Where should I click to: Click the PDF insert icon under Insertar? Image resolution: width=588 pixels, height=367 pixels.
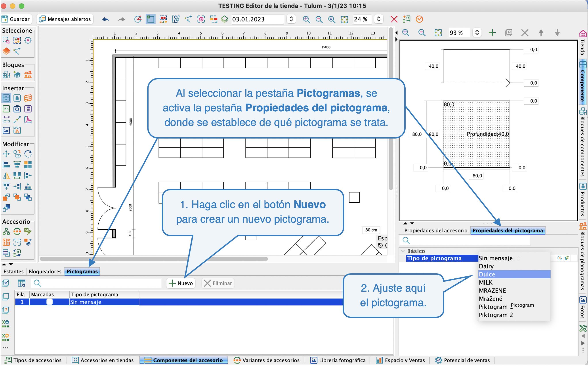pyautogui.click(x=28, y=120)
